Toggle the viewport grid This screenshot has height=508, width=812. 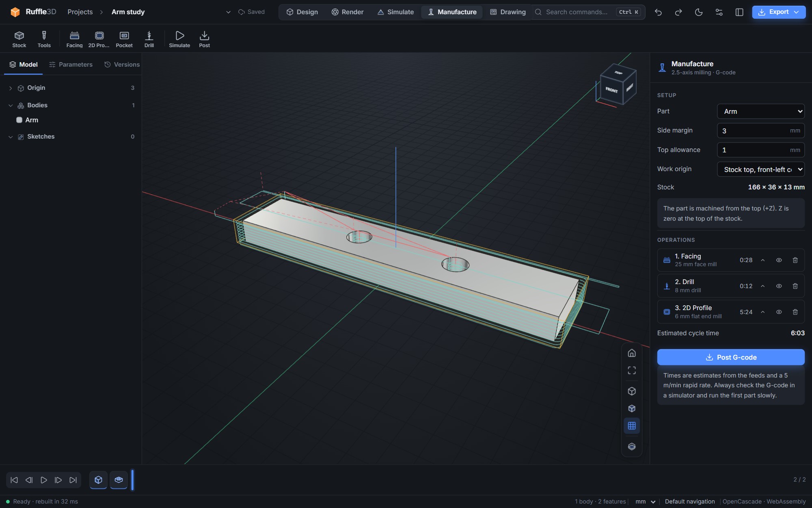[632, 426]
